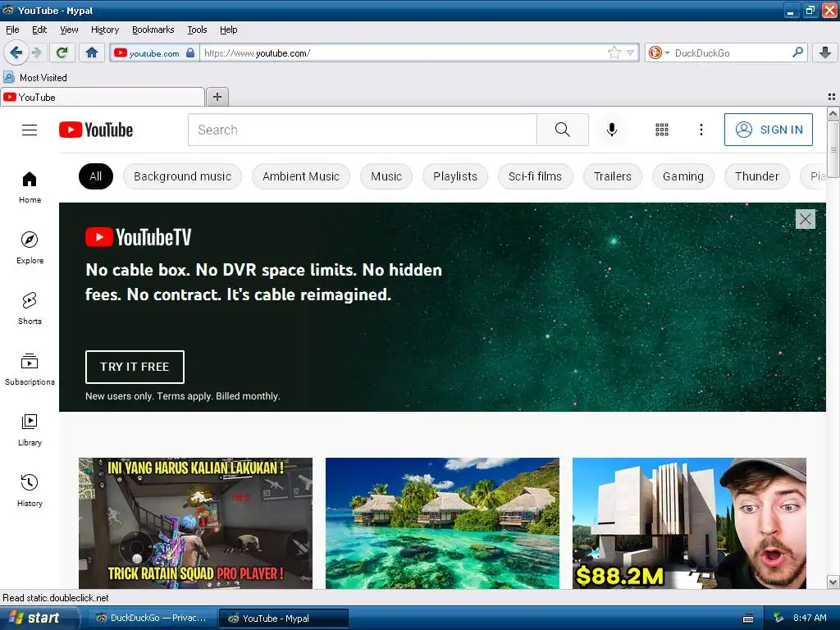840x630 pixels.
Task: Expand the URL history dropdown arrow
Action: click(x=631, y=52)
